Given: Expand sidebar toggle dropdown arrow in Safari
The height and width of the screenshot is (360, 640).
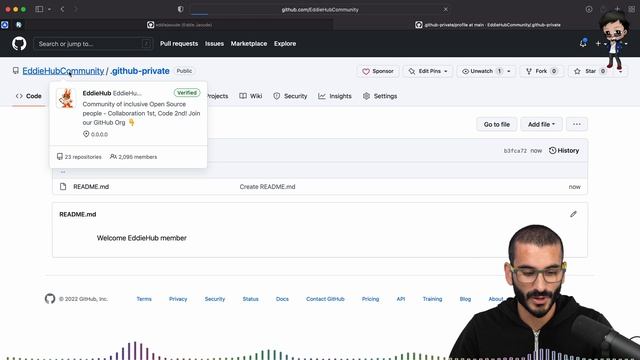Looking at the screenshot, I should click(49, 9).
